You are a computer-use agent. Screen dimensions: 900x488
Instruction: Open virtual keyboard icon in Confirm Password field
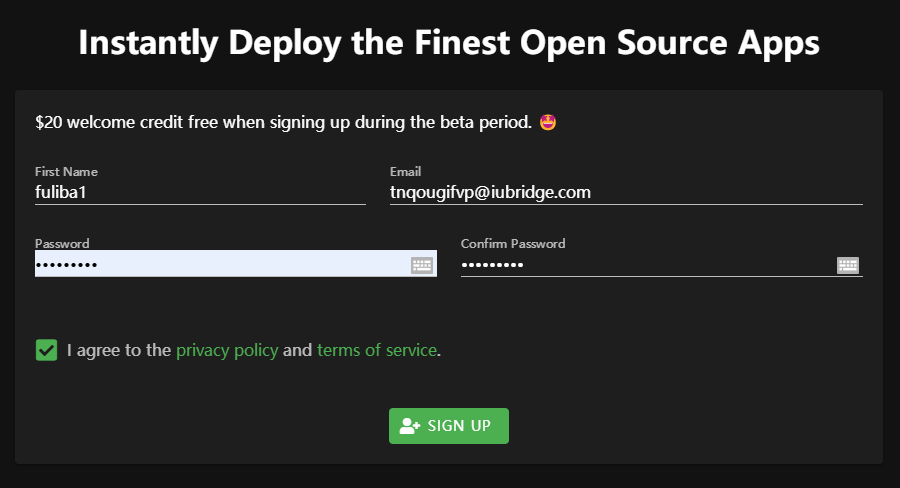pyautogui.click(x=848, y=265)
